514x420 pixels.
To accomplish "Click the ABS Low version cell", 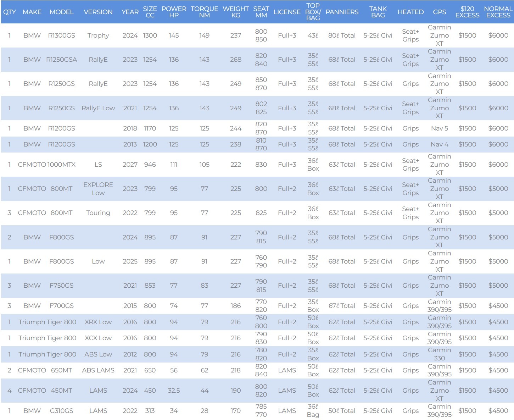I will (98, 354).
